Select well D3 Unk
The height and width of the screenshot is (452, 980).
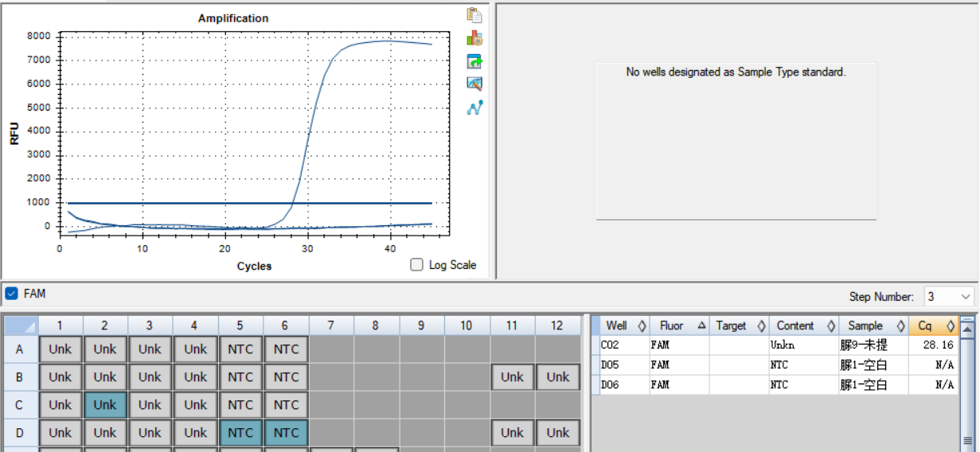(x=150, y=433)
